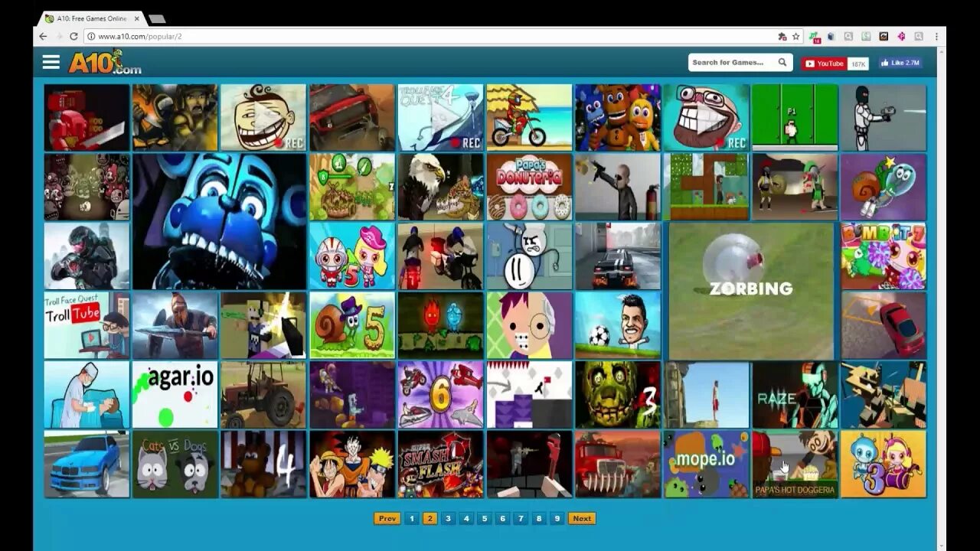Open pagination page 9
This screenshot has height=551, width=980.
(557, 518)
